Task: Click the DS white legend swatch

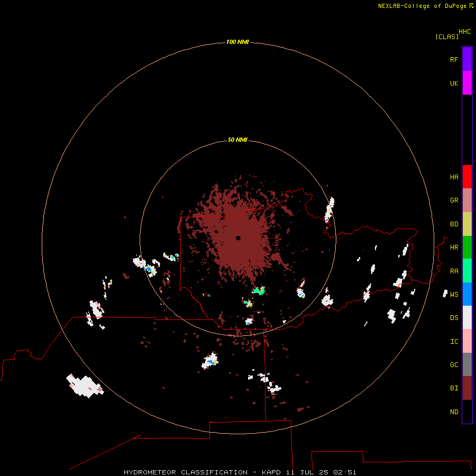Action: (x=467, y=317)
